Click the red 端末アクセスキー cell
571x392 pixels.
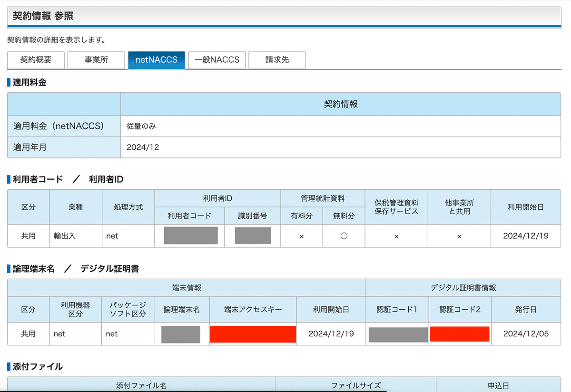click(x=252, y=334)
